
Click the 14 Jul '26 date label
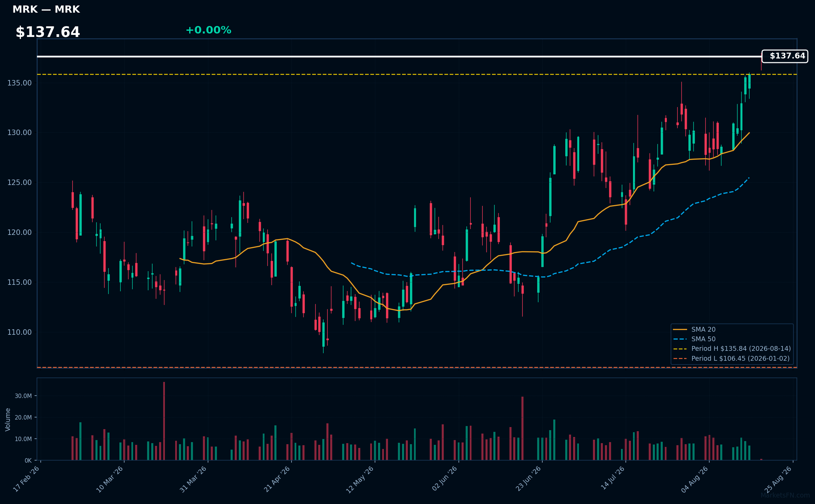[x=612, y=478]
